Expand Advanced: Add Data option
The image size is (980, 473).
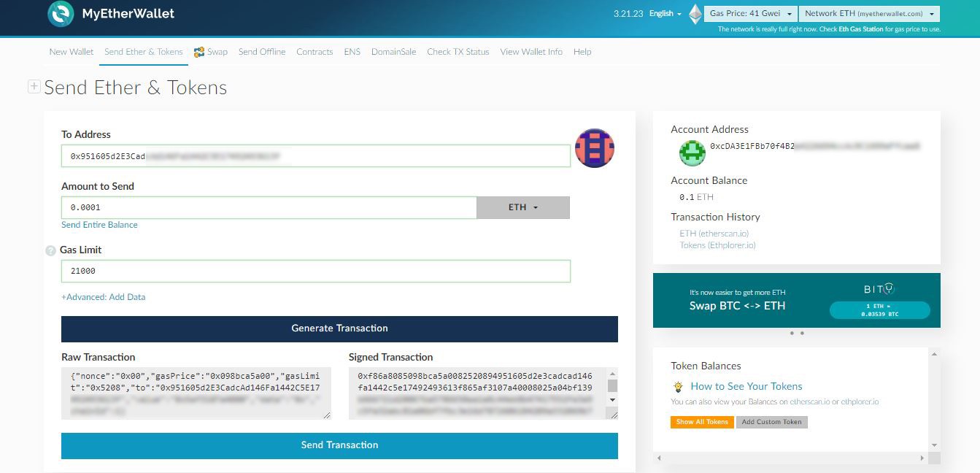coord(103,297)
